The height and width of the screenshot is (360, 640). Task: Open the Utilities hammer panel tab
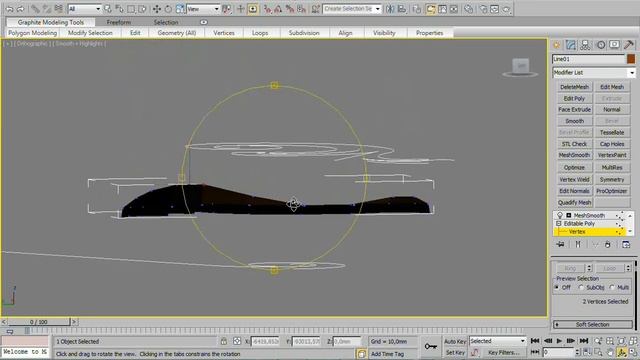pyautogui.click(x=629, y=45)
